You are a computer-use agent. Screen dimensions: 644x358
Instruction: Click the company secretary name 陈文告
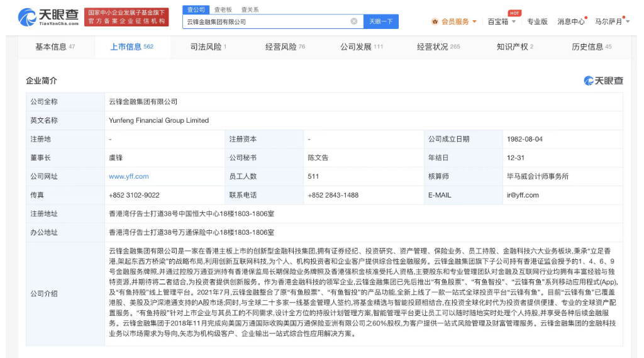pyautogui.click(x=318, y=158)
